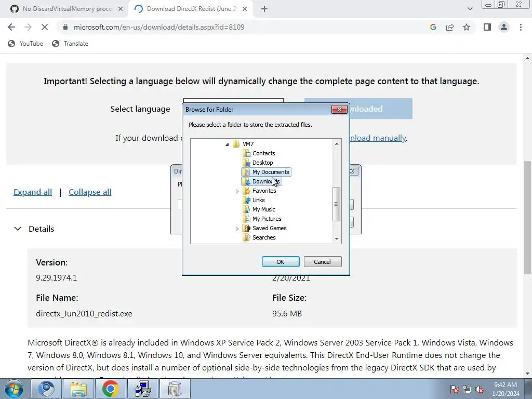
Task: Expand the Favorites folder arrow
Action: click(x=237, y=191)
